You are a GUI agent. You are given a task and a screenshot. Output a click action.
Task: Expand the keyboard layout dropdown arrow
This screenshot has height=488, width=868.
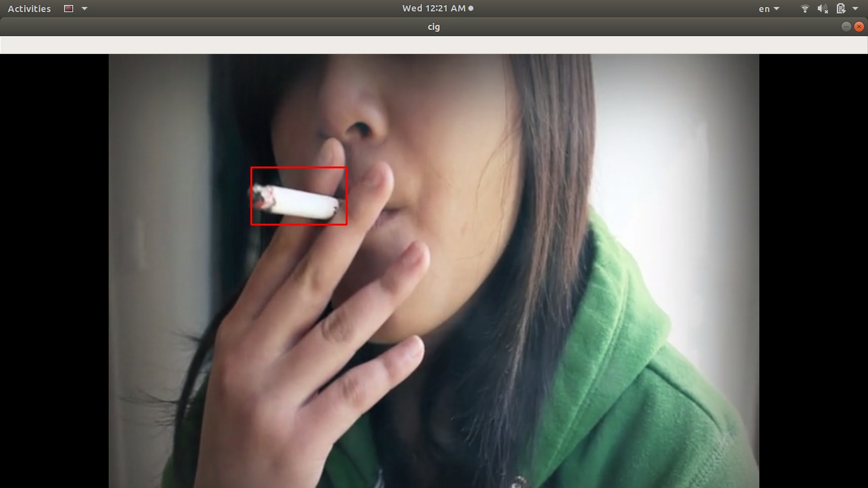click(776, 9)
